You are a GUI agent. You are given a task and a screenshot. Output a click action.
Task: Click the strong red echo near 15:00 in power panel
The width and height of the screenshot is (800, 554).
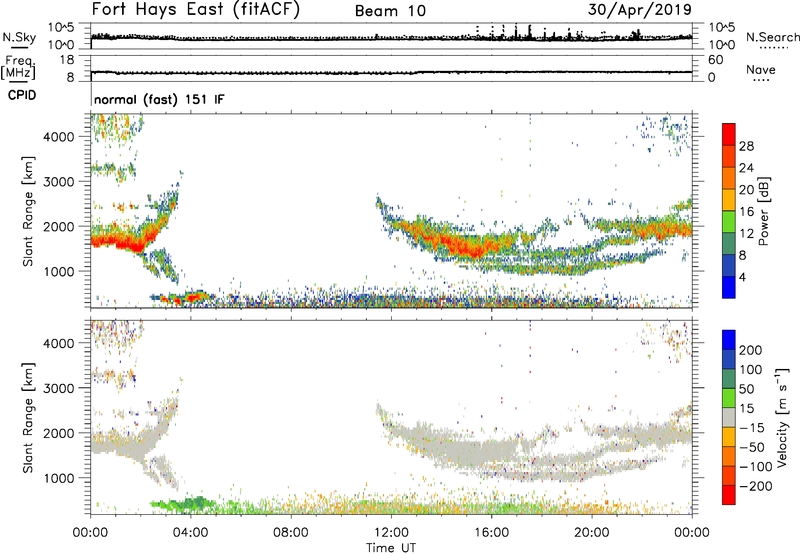pos(472,247)
